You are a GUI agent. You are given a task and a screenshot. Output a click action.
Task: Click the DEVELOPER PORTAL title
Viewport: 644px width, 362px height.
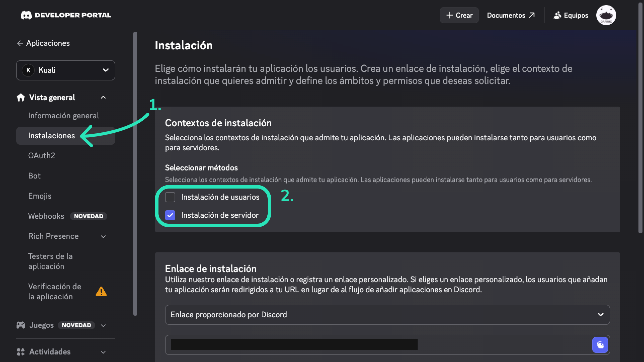73,15
